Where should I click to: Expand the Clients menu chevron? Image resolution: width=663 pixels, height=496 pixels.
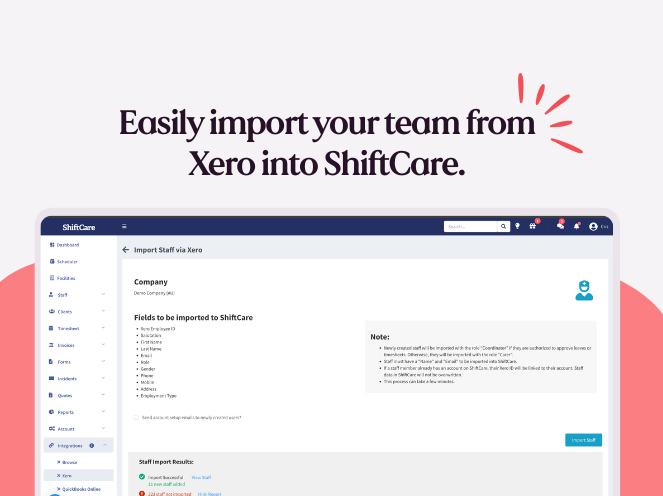click(103, 311)
